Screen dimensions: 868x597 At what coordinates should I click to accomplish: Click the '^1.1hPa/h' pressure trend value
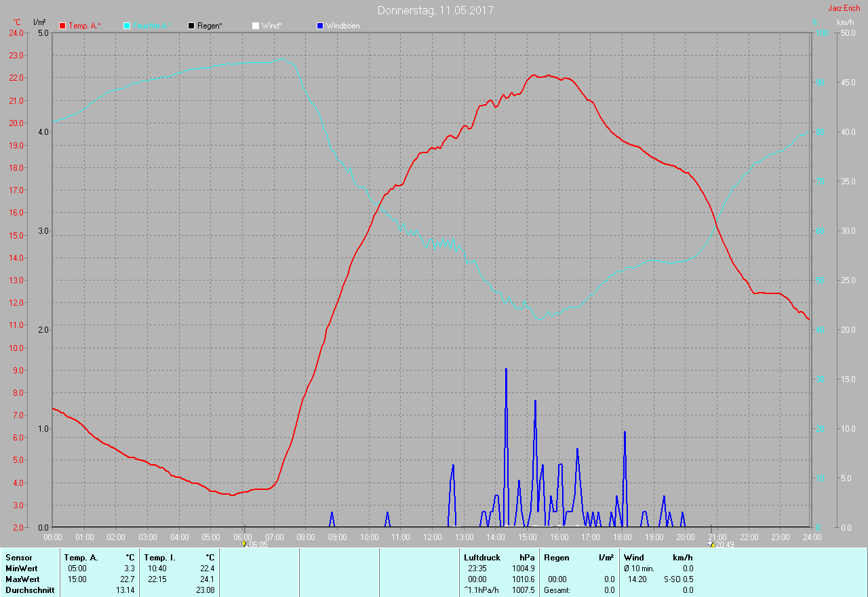[482, 590]
